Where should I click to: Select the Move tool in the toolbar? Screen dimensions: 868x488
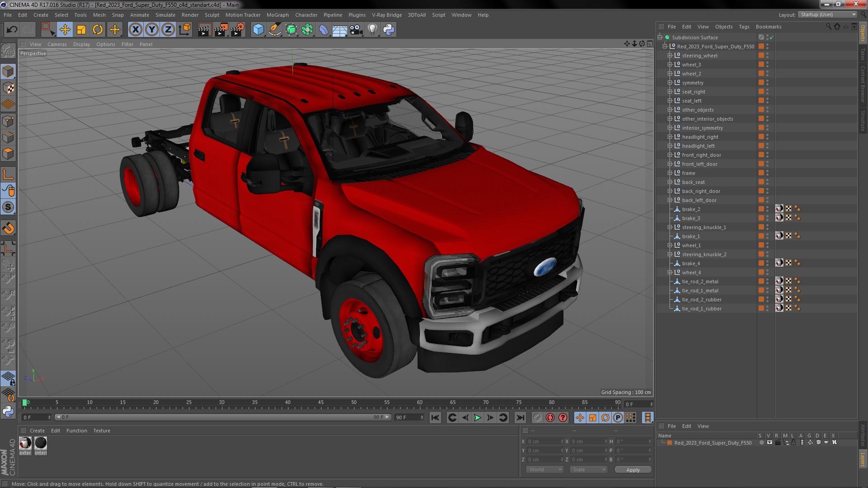pyautogui.click(x=65, y=30)
